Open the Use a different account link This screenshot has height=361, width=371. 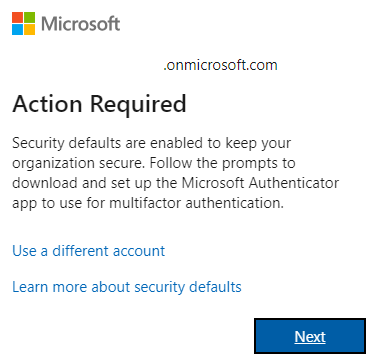pyautogui.click(x=89, y=251)
